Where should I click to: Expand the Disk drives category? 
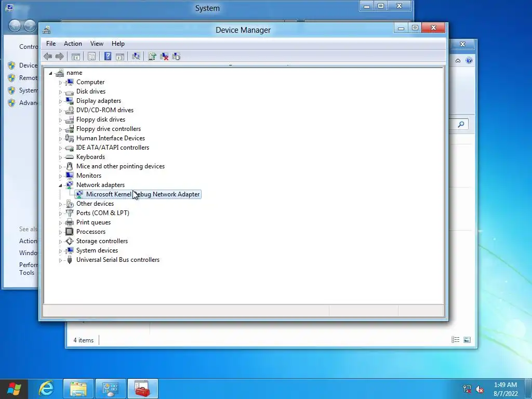point(60,92)
